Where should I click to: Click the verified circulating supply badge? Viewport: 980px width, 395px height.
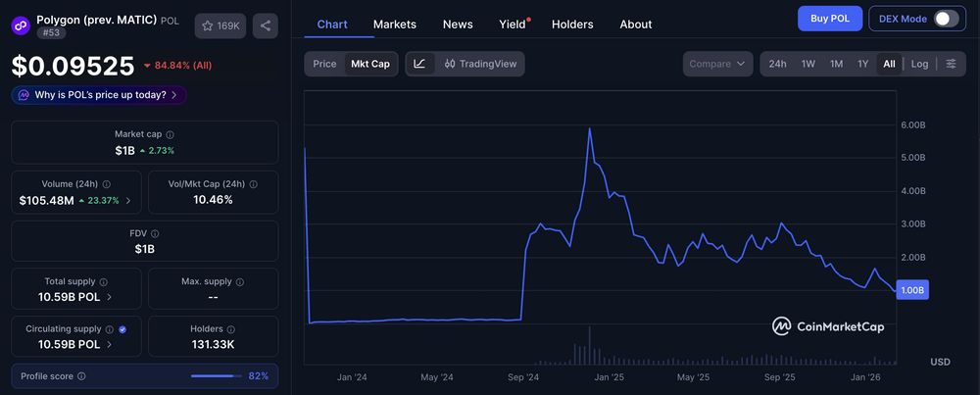click(x=122, y=329)
